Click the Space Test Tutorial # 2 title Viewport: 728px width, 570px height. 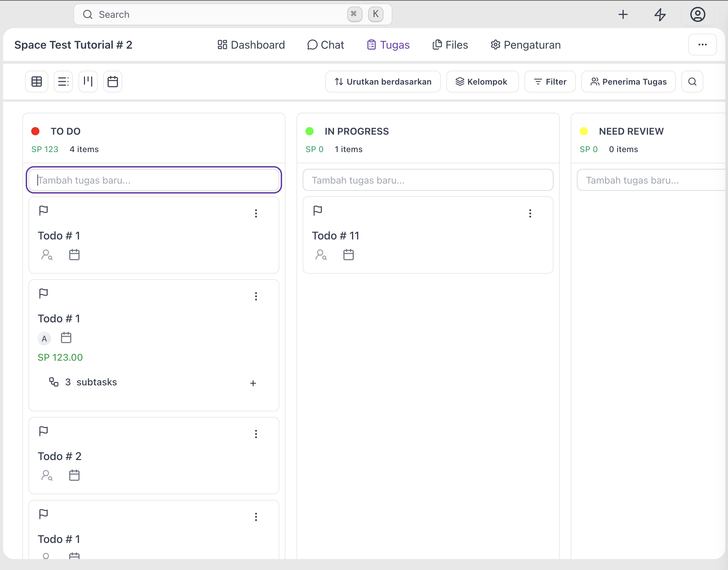73,45
